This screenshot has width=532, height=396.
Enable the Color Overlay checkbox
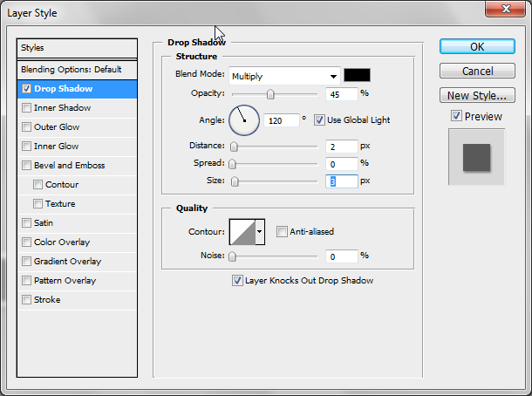coord(26,242)
